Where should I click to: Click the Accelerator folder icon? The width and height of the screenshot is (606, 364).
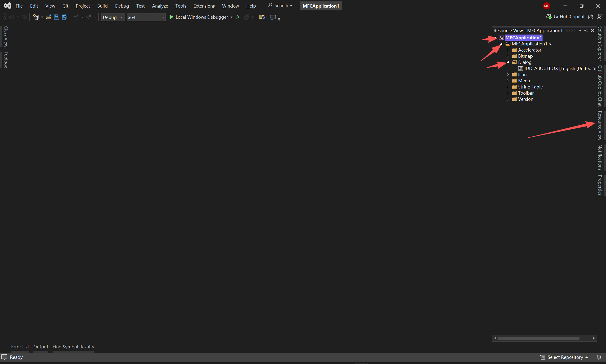pyautogui.click(x=514, y=50)
